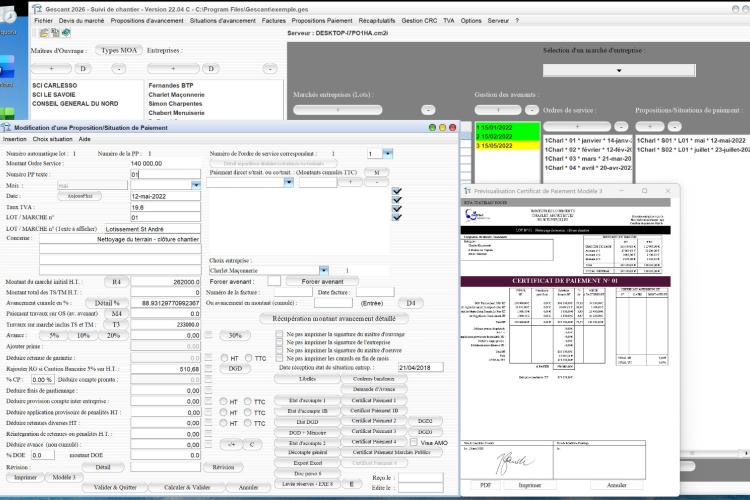Check 'Ne pas imprimer la signature de l'entreprise'

[x=279, y=342]
